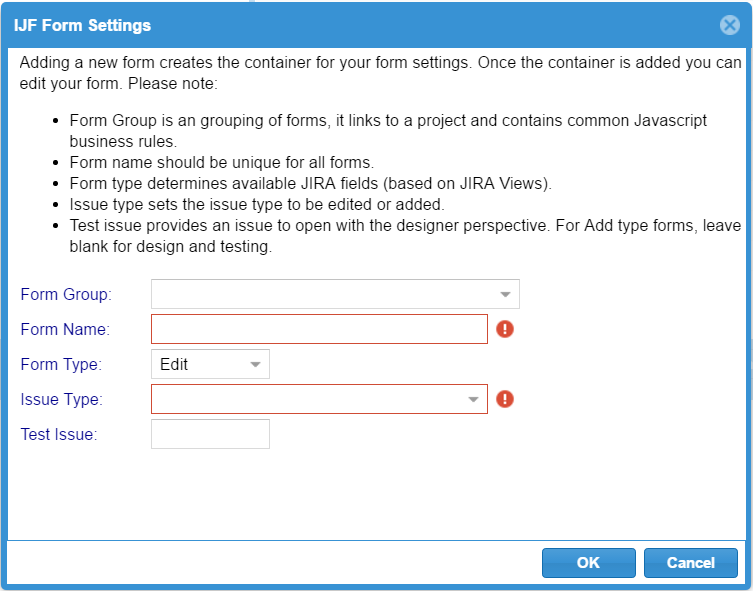Screen dimensions: 753x591
Task: Click the 'Form name should be unique' bullet
Action: [x=221, y=162]
